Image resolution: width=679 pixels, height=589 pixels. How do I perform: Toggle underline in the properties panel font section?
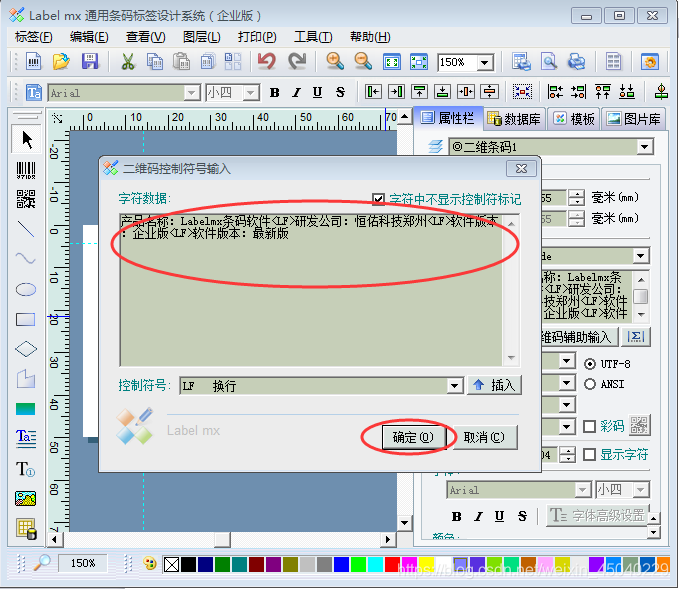tap(499, 516)
